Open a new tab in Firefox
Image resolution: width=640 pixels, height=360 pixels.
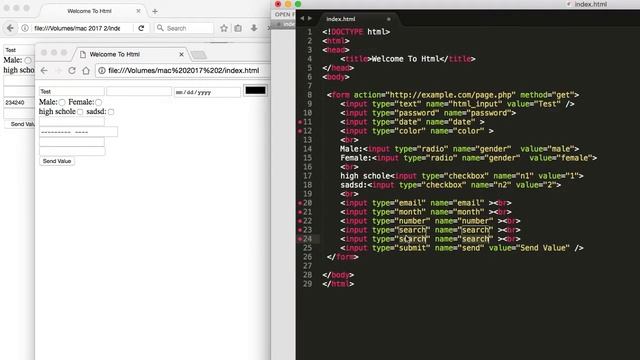pyautogui.click(x=155, y=11)
